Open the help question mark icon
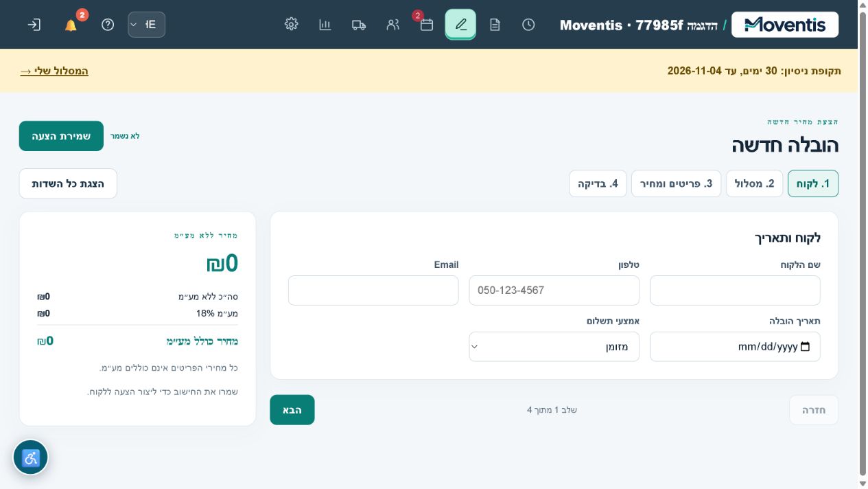Screen dimensions: 868x489 coord(108,25)
